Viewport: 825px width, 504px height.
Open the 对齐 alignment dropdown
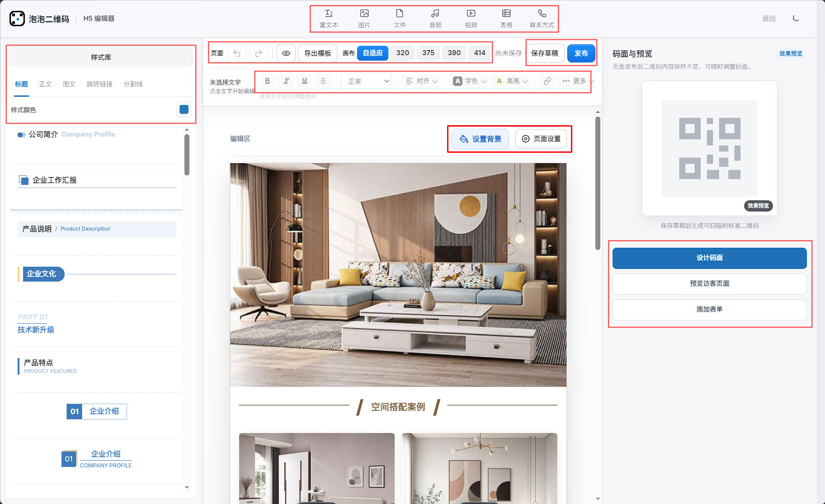click(421, 81)
